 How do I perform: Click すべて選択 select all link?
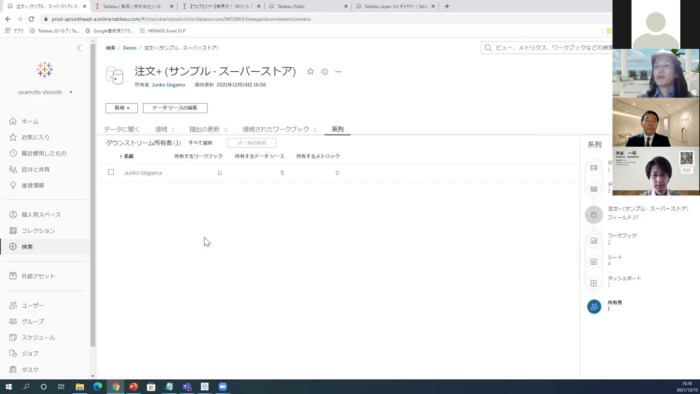tap(200, 143)
